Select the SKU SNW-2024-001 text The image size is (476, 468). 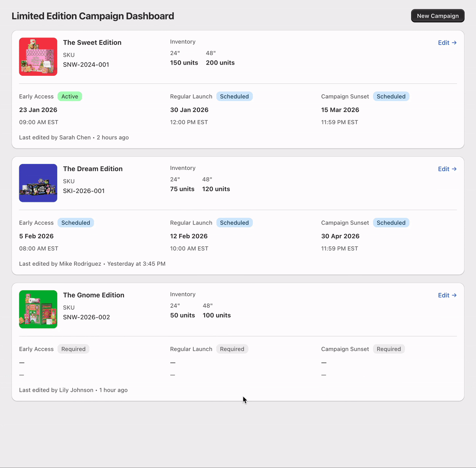coord(86,64)
